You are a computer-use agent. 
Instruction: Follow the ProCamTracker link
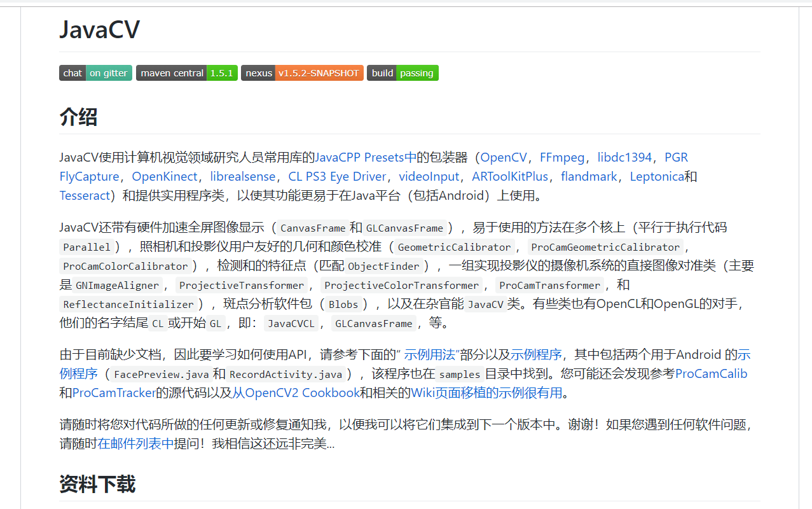point(114,393)
